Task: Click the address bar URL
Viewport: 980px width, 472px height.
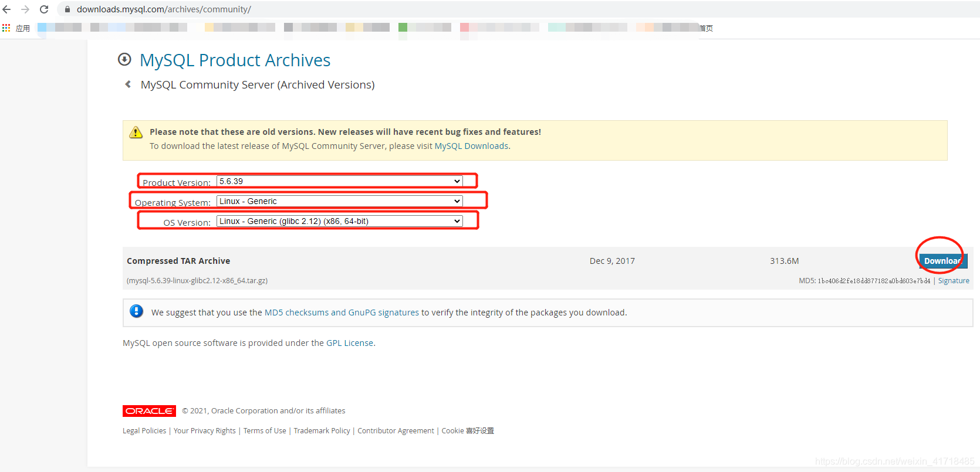Action: 164,9
